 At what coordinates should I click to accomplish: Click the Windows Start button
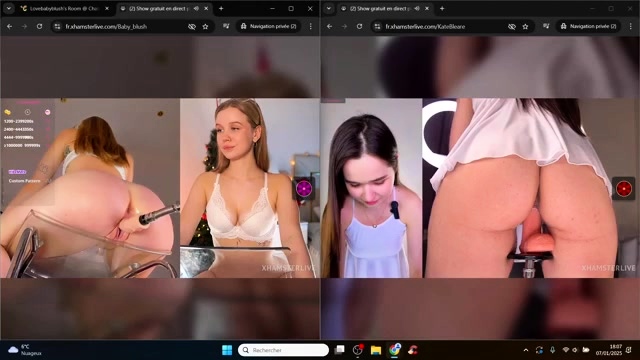(227, 350)
